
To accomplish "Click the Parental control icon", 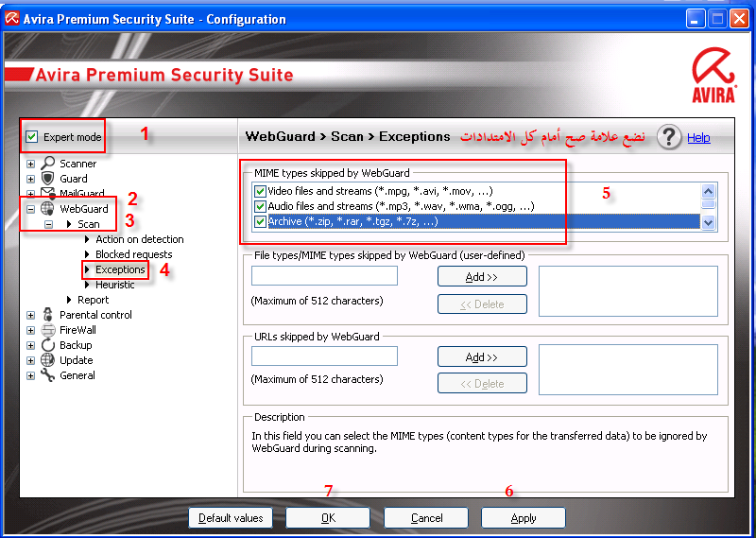I will [x=48, y=315].
